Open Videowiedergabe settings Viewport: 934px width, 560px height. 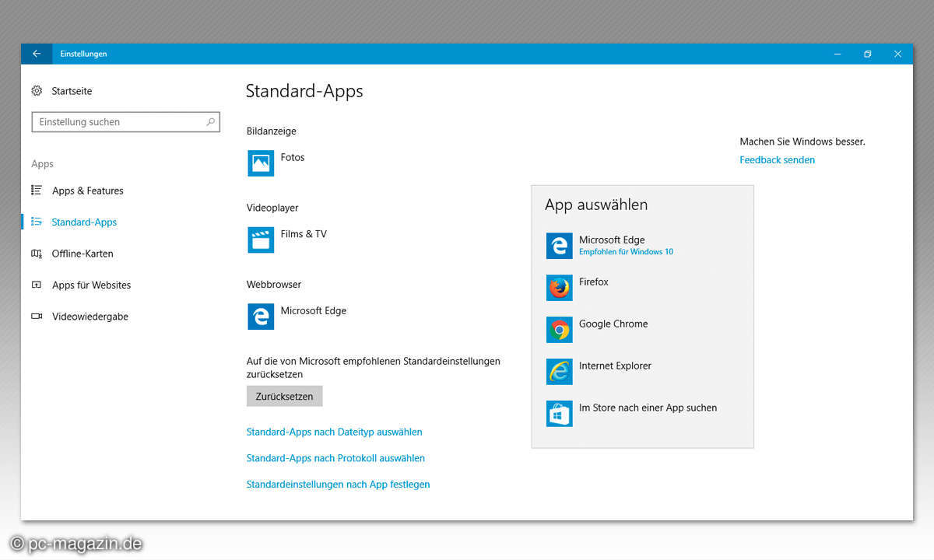coord(90,317)
